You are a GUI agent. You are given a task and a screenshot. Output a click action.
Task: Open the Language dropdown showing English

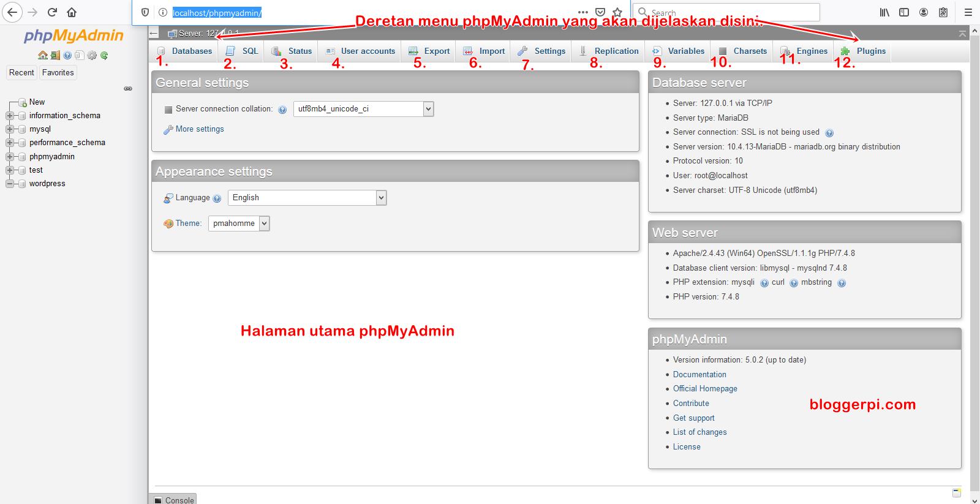pyautogui.click(x=307, y=198)
